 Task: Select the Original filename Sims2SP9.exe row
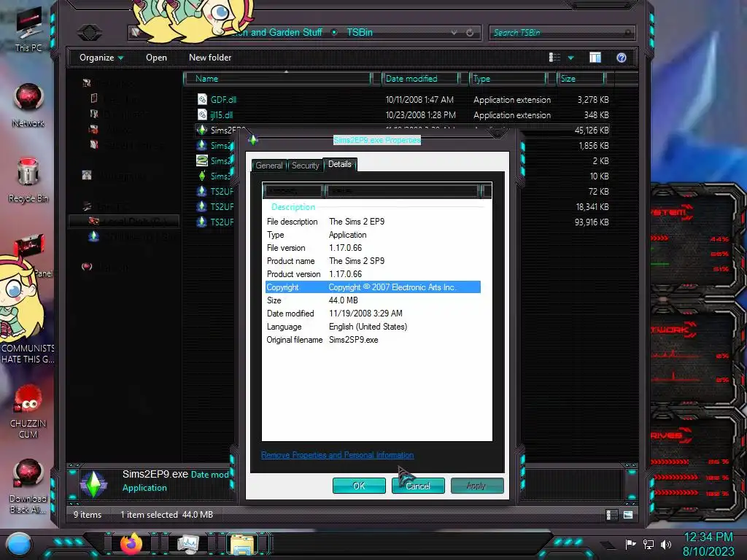pos(373,340)
